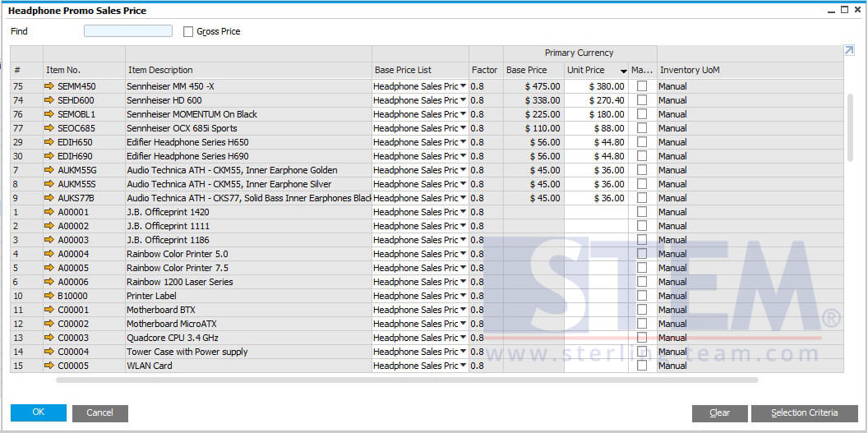Open link arrow for item C00001
Image resolution: width=868 pixels, height=433 pixels.
click(x=49, y=310)
